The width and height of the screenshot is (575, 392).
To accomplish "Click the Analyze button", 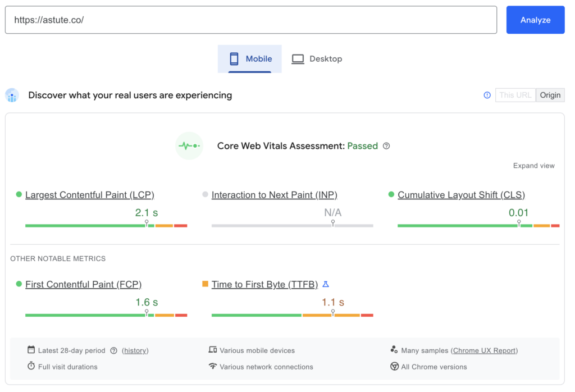I will click(535, 20).
